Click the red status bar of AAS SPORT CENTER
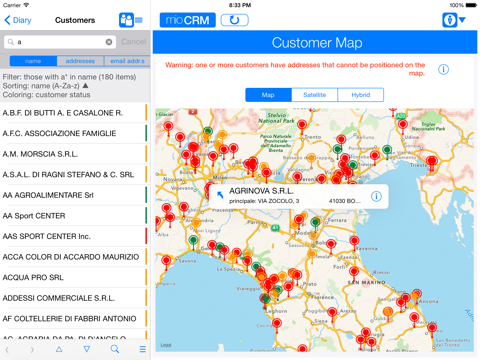Viewport: 480px width, 360px height. (146, 236)
